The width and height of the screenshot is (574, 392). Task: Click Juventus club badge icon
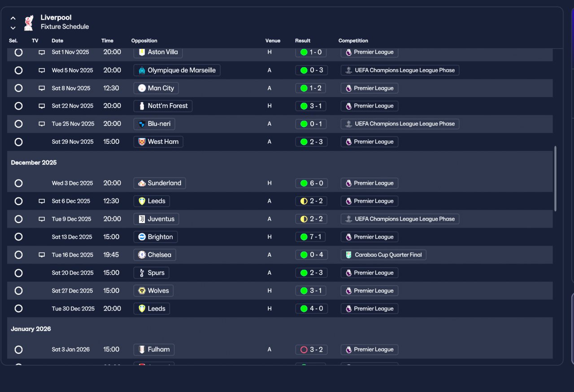tap(142, 219)
